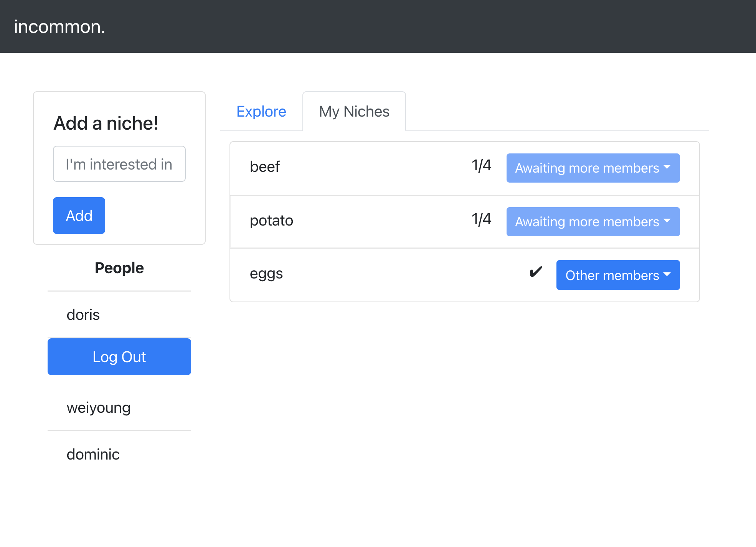The height and width of the screenshot is (547, 756).
Task: Select the My Niches tab
Action: pyautogui.click(x=354, y=112)
